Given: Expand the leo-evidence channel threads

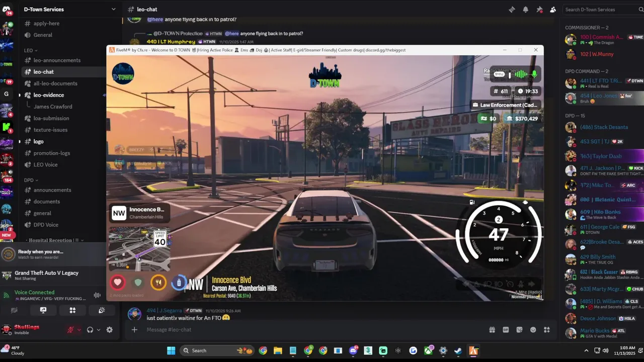Looking at the screenshot, I should (20, 95).
